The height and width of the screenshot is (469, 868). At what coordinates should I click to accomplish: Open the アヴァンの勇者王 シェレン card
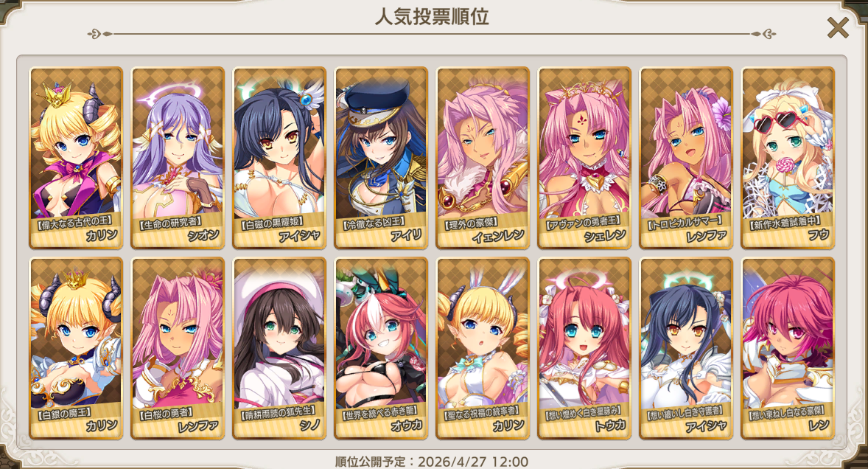coord(584,158)
